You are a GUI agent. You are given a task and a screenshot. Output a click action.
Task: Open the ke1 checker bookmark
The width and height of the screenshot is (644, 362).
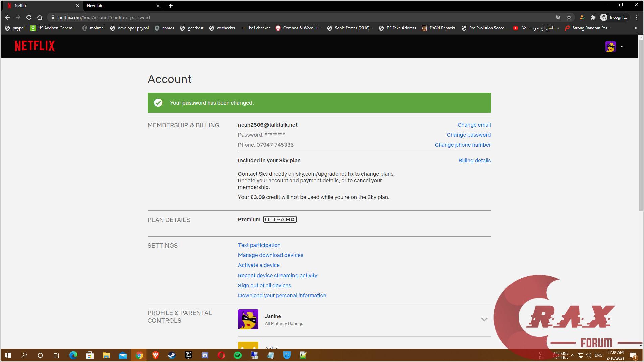pyautogui.click(x=256, y=28)
